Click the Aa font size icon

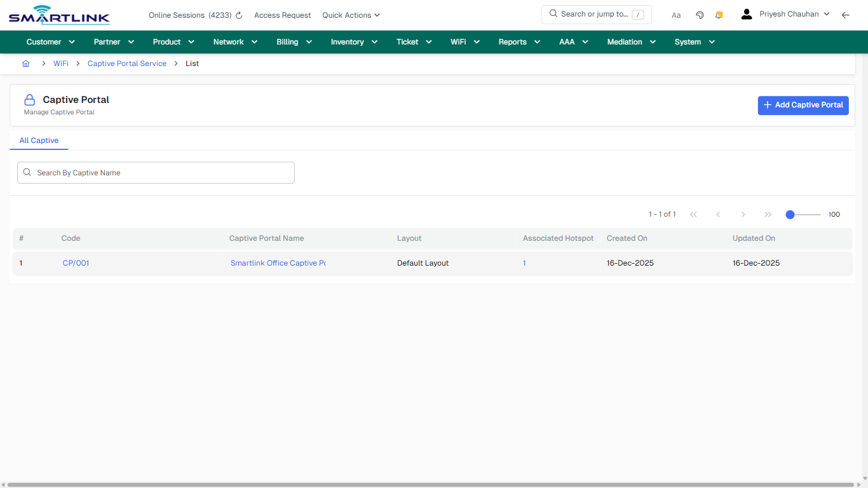676,15
